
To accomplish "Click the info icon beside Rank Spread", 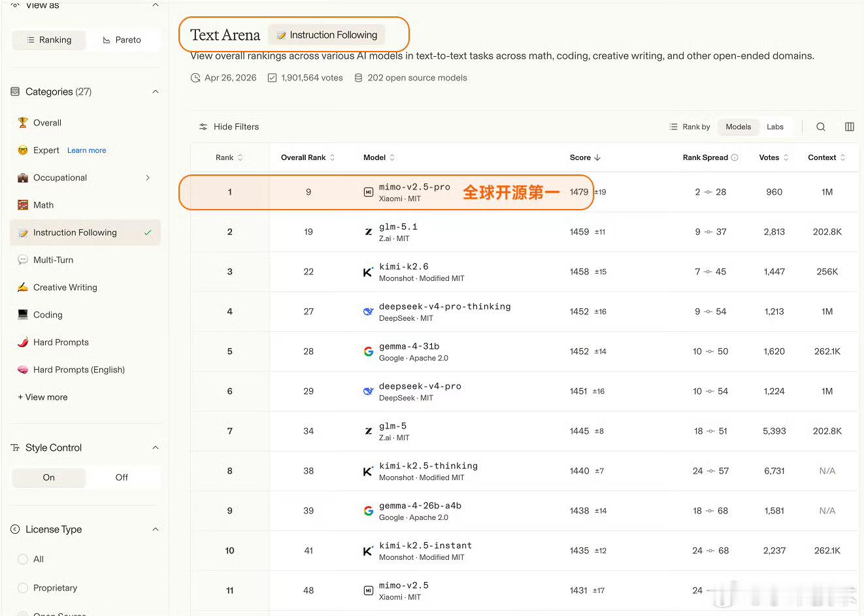I will point(735,157).
